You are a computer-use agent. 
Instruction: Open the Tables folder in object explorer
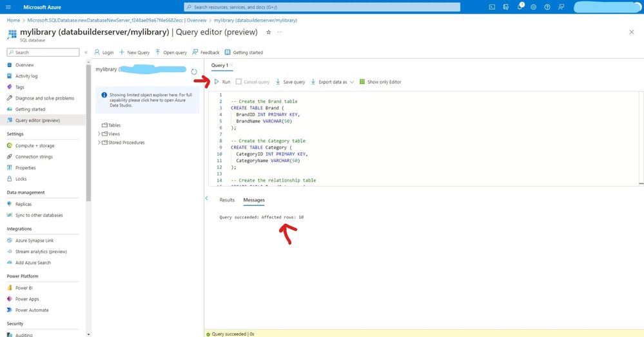112,125
